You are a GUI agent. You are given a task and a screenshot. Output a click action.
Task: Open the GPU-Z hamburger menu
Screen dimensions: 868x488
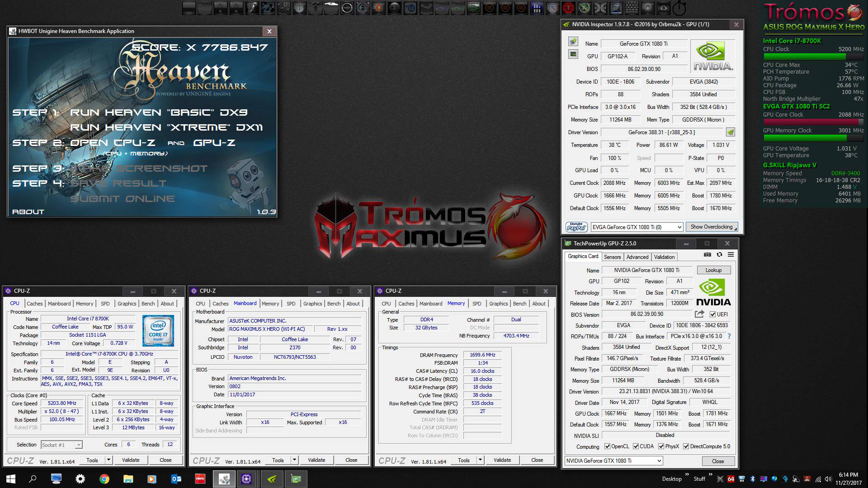pyautogui.click(x=731, y=255)
